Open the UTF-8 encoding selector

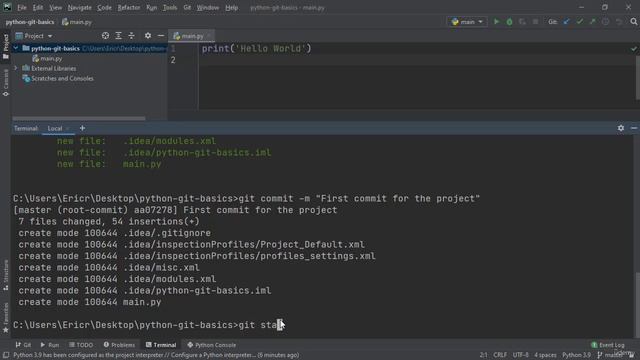coord(520,355)
